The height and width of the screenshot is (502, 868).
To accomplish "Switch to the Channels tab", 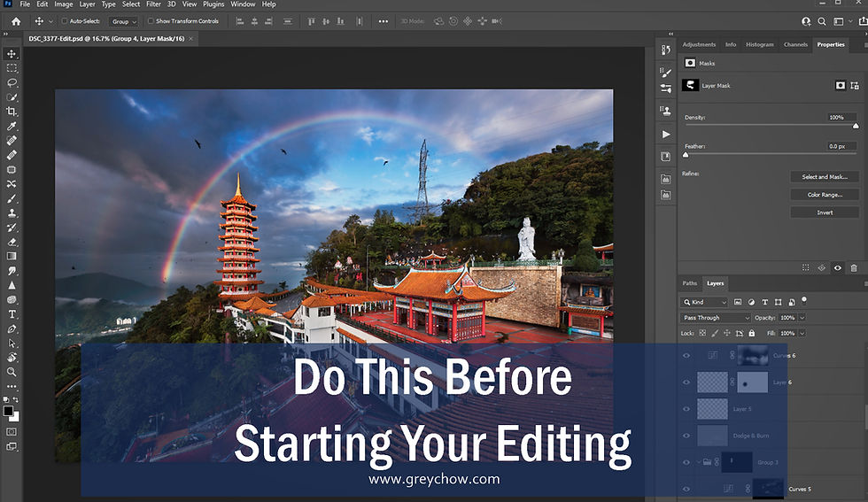I will [x=795, y=44].
